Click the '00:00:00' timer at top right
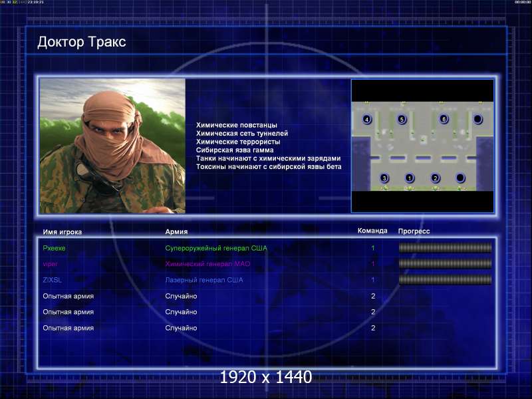 pyautogui.click(x=523, y=2)
